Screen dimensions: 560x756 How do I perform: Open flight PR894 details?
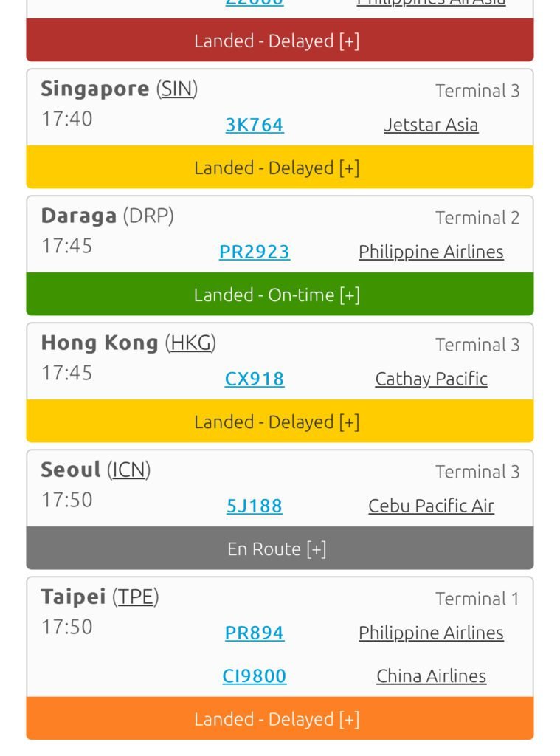coord(254,633)
